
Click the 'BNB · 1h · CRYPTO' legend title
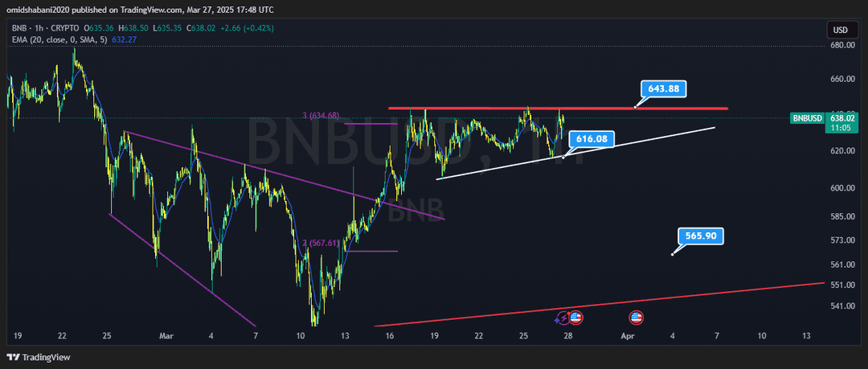[46, 28]
